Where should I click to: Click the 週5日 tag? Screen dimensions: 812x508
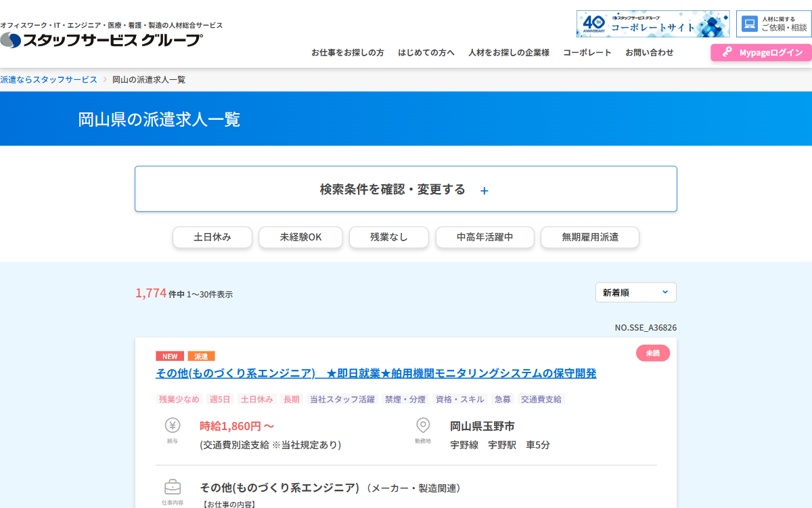point(220,400)
